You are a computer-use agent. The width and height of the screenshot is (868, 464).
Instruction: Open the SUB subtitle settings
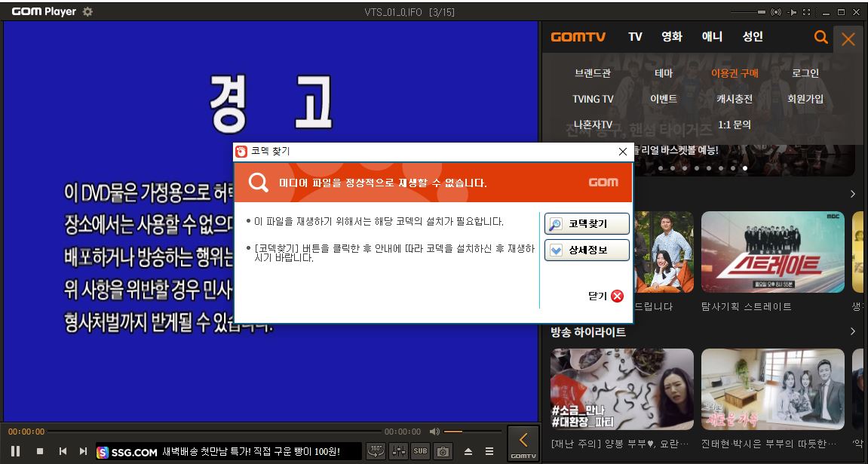tap(420, 451)
